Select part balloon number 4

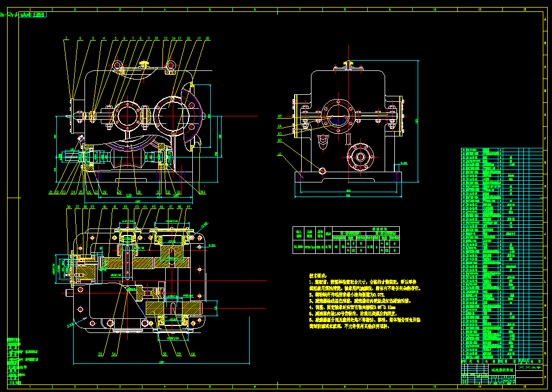click(104, 38)
